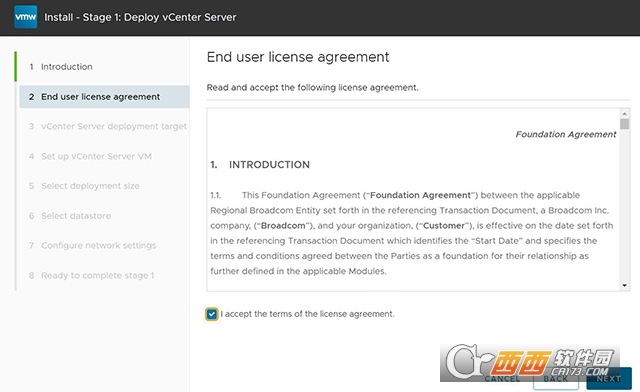Open step 5 Select deployment size
This screenshot has height=392, width=640.
pos(84,186)
